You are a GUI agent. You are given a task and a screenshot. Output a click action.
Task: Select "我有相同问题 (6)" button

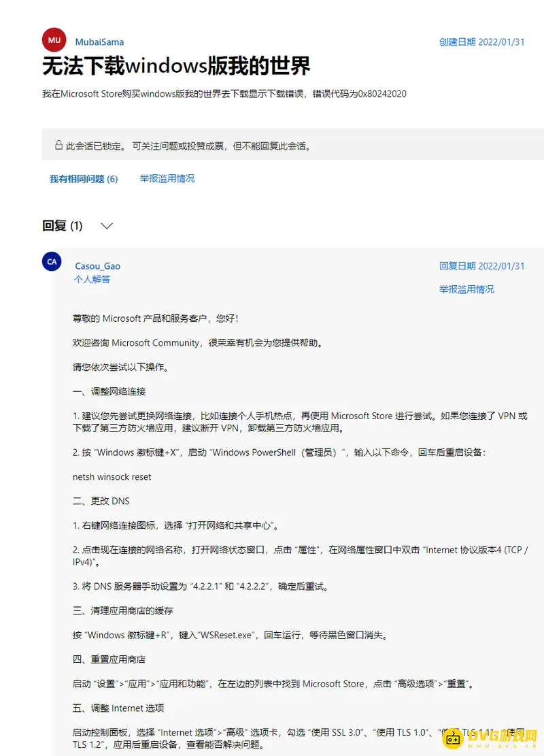(84, 179)
